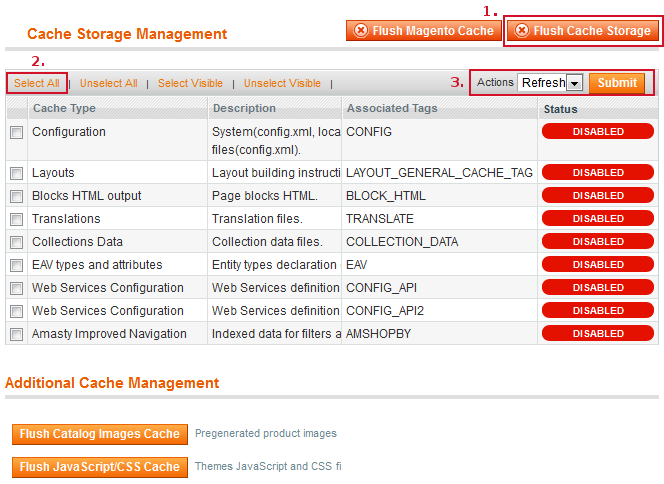
Task: Select the Translations row checkbox
Action: (x=16, y=220)
